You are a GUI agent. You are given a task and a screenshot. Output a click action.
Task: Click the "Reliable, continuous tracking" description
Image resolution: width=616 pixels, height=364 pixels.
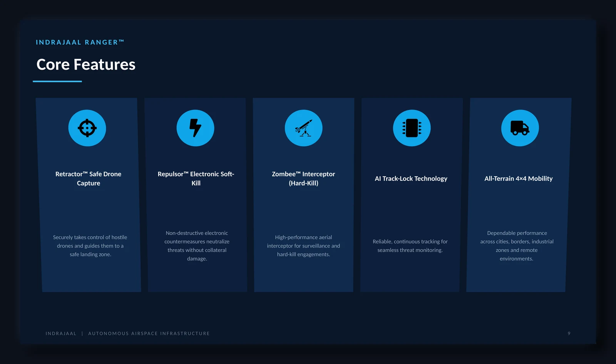410,246
